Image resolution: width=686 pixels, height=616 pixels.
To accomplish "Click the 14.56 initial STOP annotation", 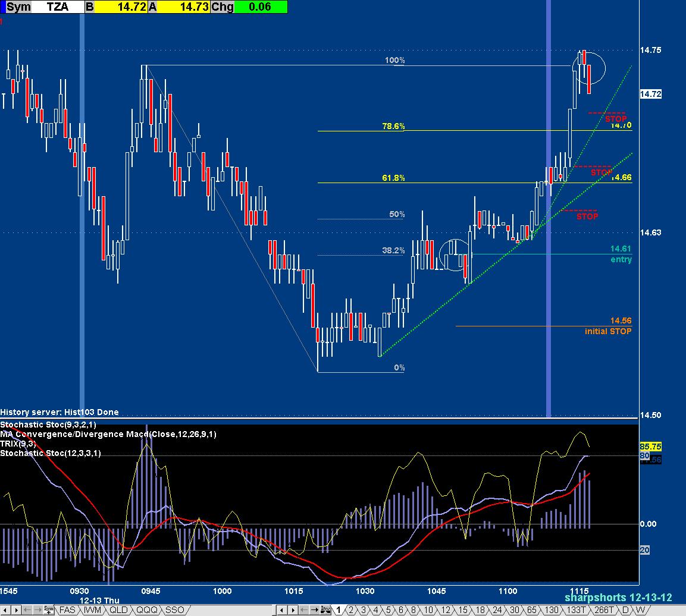I will [x=608, y=326].
